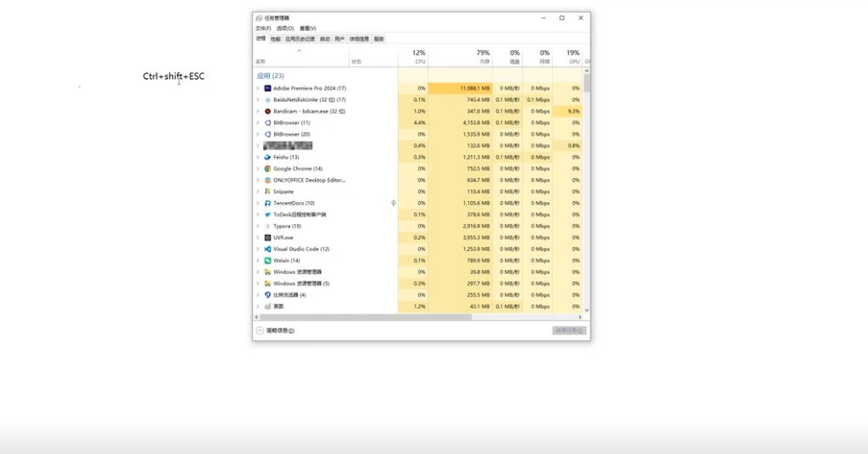This screenshot has height=454, width=868.
Task: Expand the Visual Studio Code (12) group
Action: (x=258, y=249)
